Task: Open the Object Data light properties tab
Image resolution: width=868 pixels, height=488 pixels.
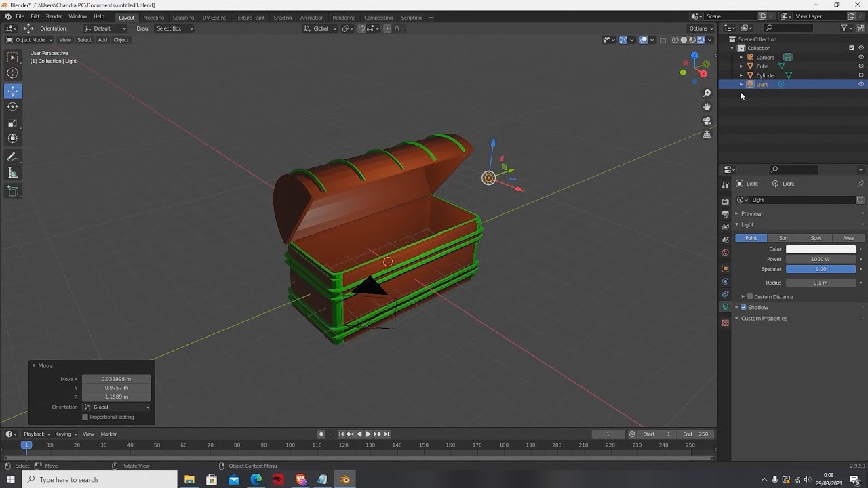Action: 725,307
